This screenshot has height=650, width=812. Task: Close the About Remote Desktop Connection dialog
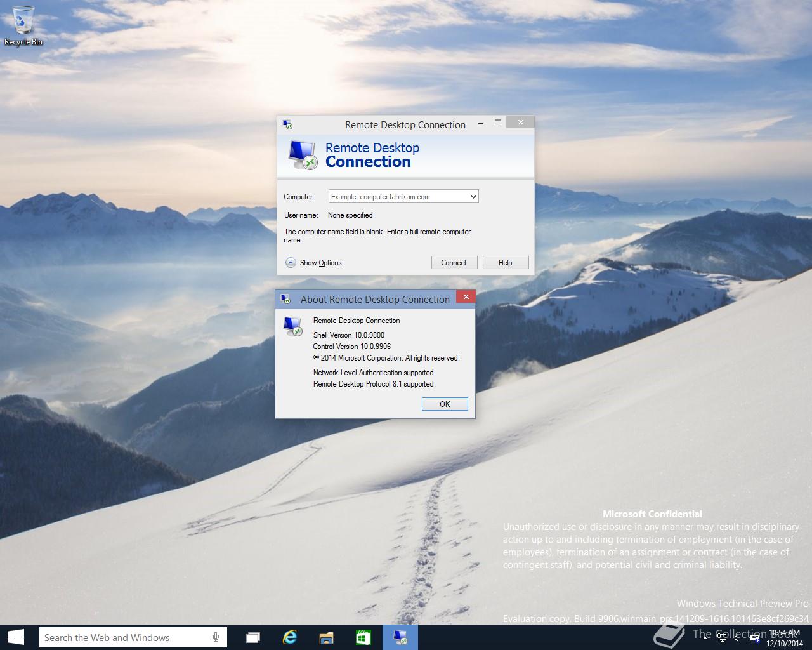click(466, 296)
